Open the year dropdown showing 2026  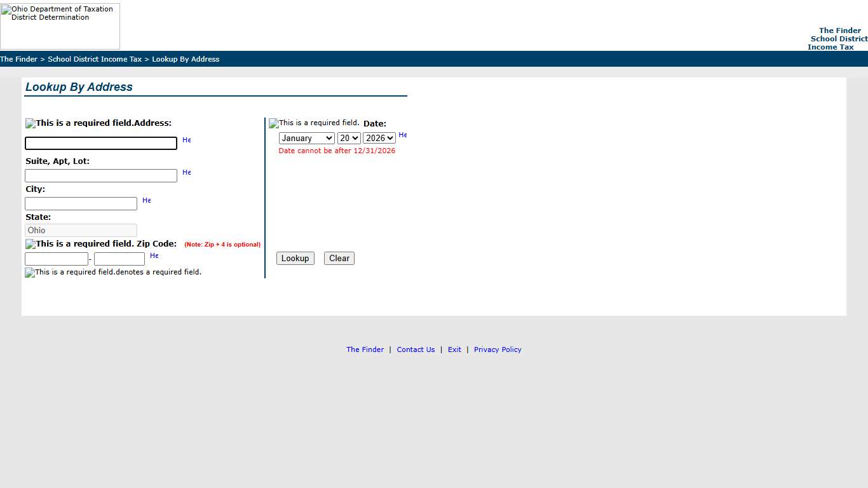point(379,138)
